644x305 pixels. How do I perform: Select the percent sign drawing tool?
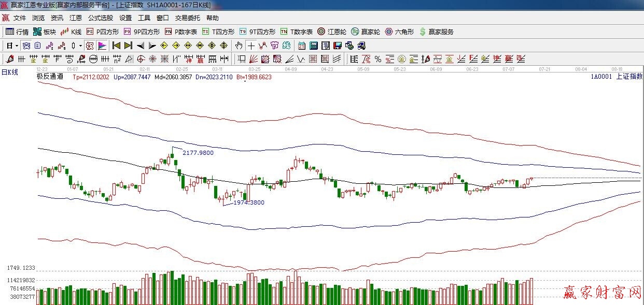click(378, 59)
